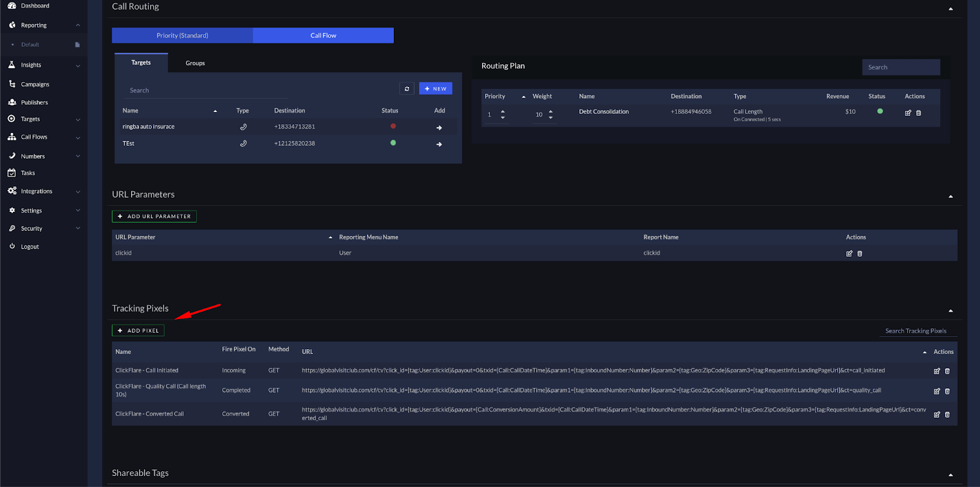Edit the clickid URL parameter
This screenshot has width=980, height=487.
849,254
